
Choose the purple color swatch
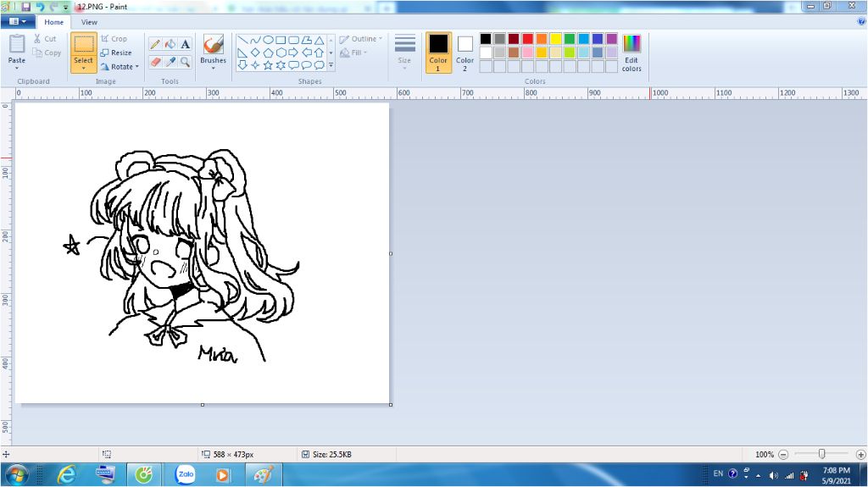(612, 39)
